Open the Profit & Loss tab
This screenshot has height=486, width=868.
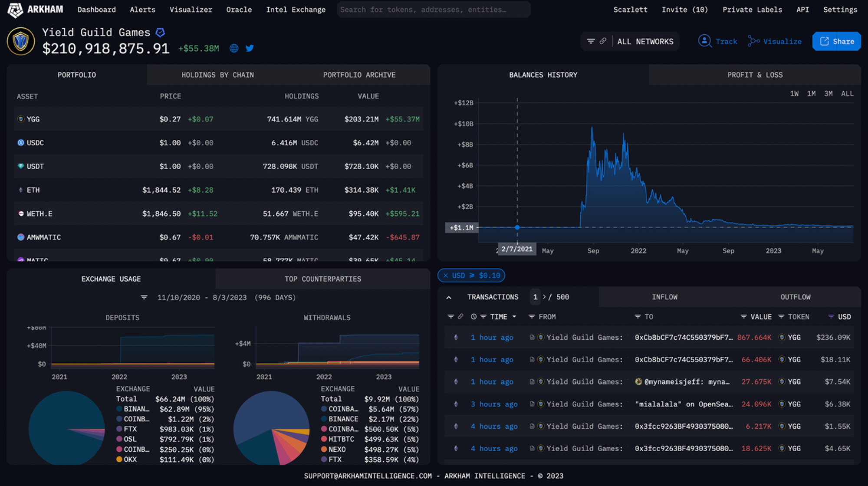click(x=755, y=75)
